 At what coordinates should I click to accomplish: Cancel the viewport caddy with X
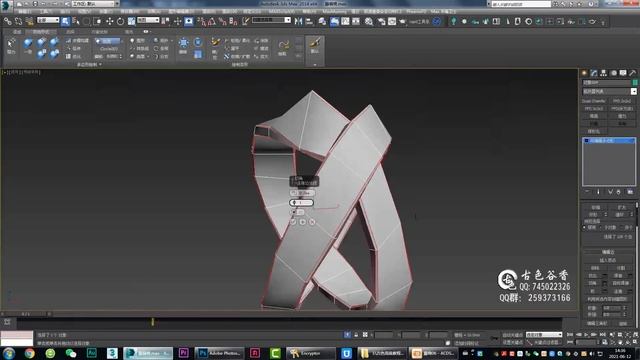point(312,222)
